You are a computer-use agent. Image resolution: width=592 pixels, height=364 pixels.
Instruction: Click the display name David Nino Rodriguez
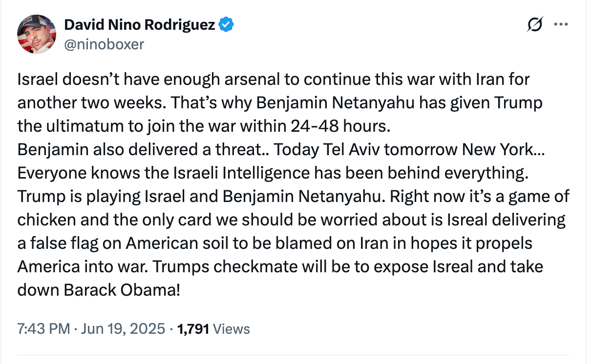click(x=140, y=24)
